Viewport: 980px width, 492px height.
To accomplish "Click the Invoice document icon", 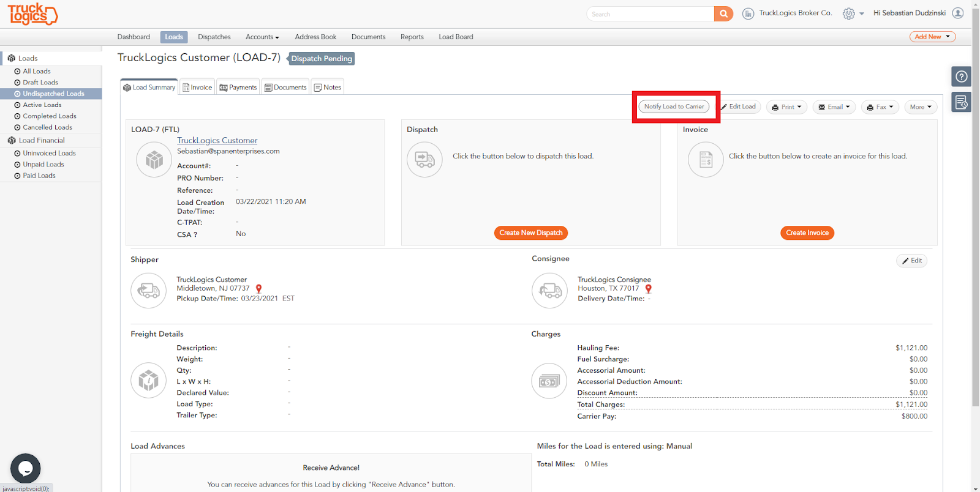I will pos(706,160).
